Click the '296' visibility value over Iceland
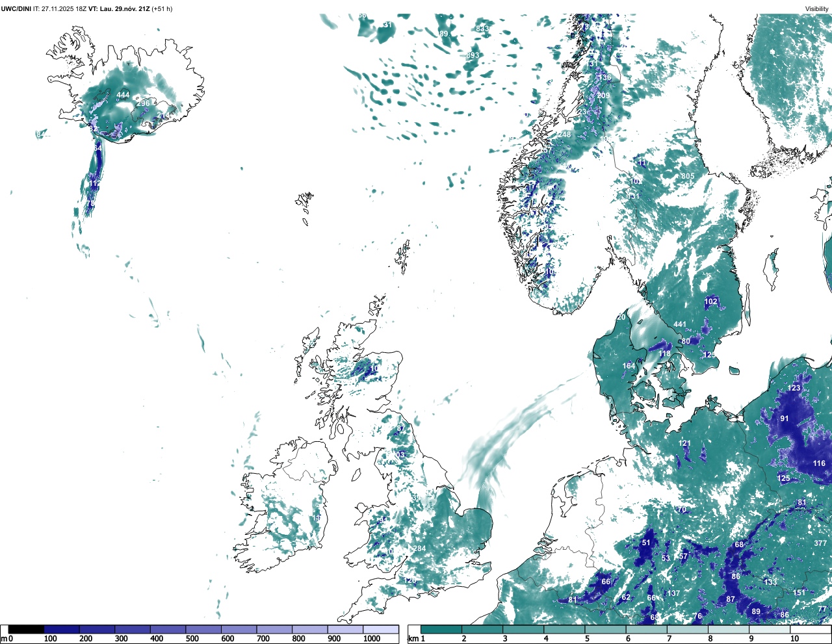832x644 pixels. [143, 103]
